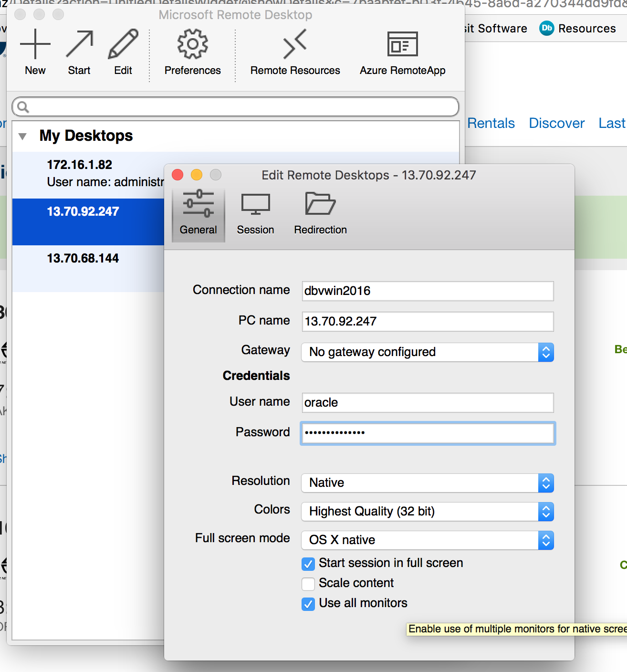This screenshot has width=627, height=672.
Task: Enable Scale content checkbox
Action: [308, 584]
